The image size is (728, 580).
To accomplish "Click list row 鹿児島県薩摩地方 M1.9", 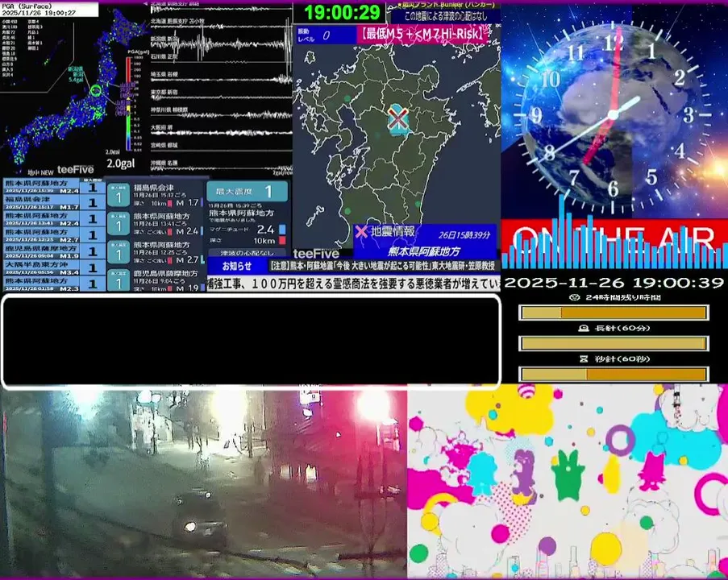I will (x=53, y=251).
